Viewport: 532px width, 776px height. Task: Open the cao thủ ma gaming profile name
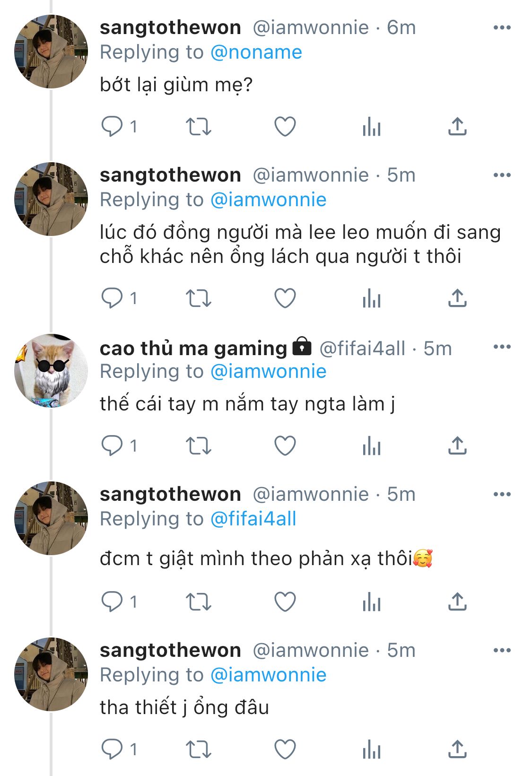[193, 349]
